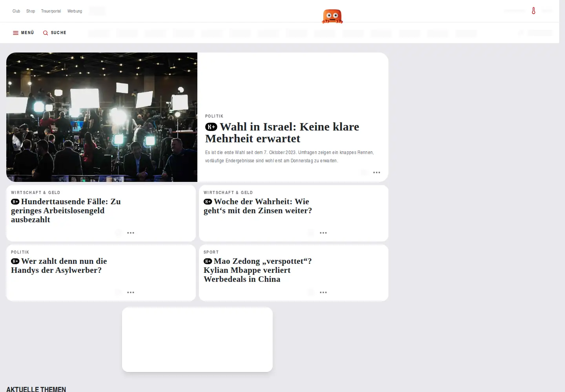
Task: Click the MENÜ label
Action: [x=27, y=33]
